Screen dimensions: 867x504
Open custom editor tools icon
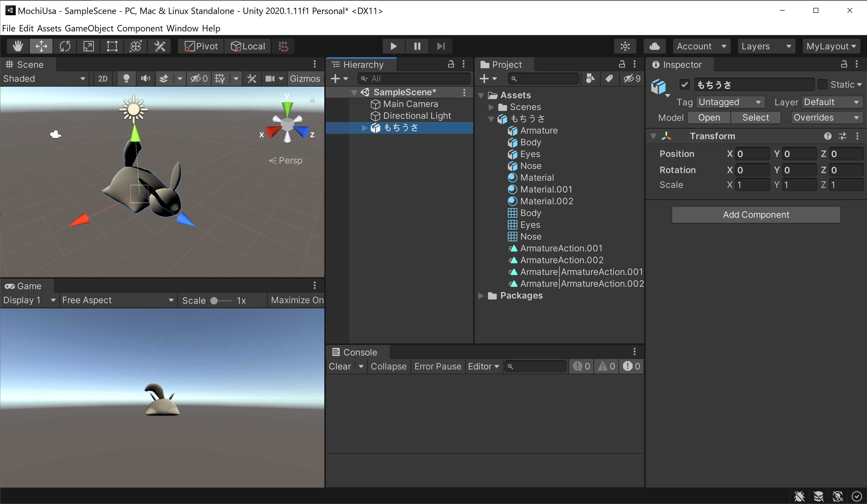(159, 46)
